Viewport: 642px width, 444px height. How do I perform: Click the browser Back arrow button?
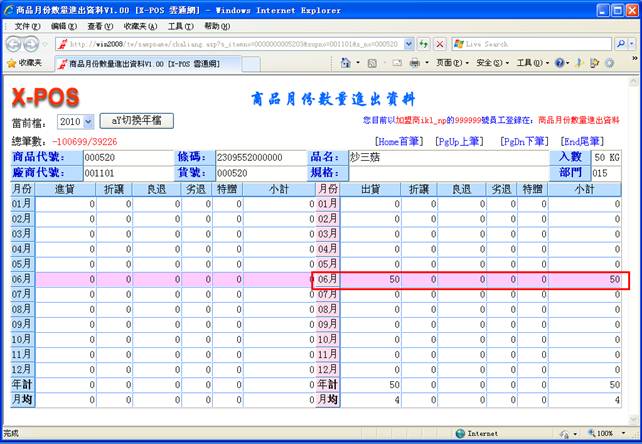pyautogui.click(x=14, y=44)
